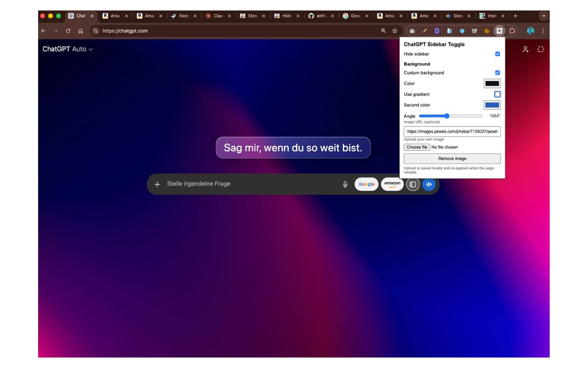
Task: Open the ChatGPT Auto model selector
Action: (x=68, y=49)
